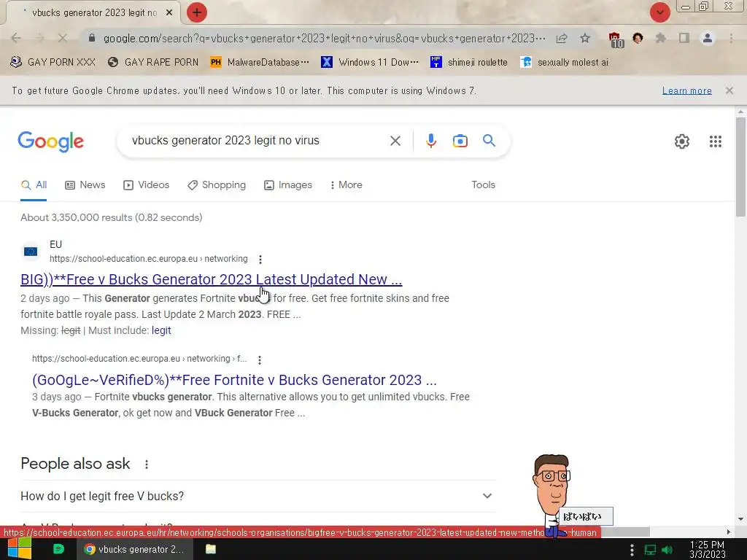
Task: Open the tab search dropdown arrow
Action: [659, 12]
